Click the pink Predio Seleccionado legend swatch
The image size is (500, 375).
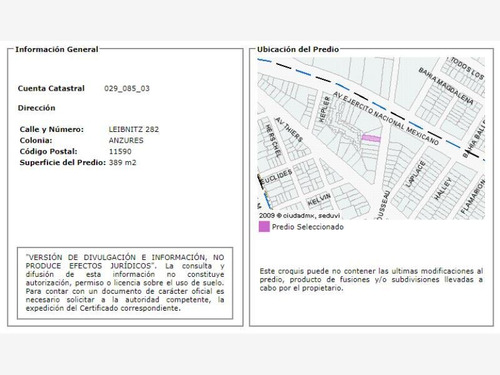click(x=264, y=227)
